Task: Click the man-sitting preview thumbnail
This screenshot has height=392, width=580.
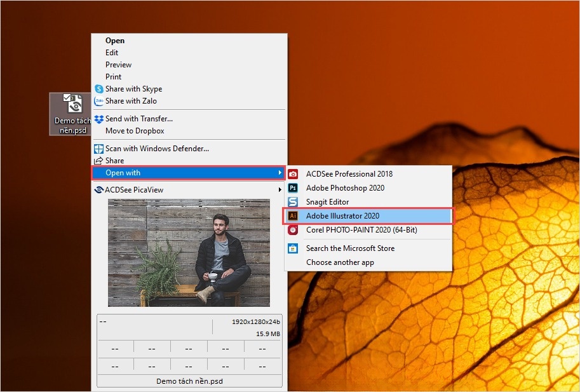Action: pyautogui.click(x=189, y=252)
